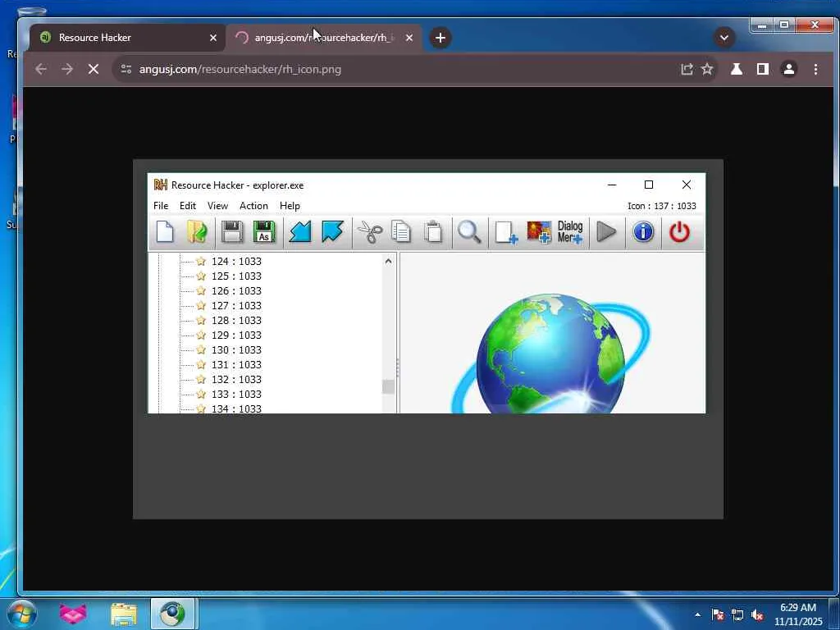
Task: Open the Action menu in Resource Hacker
Action: point(253,206)
